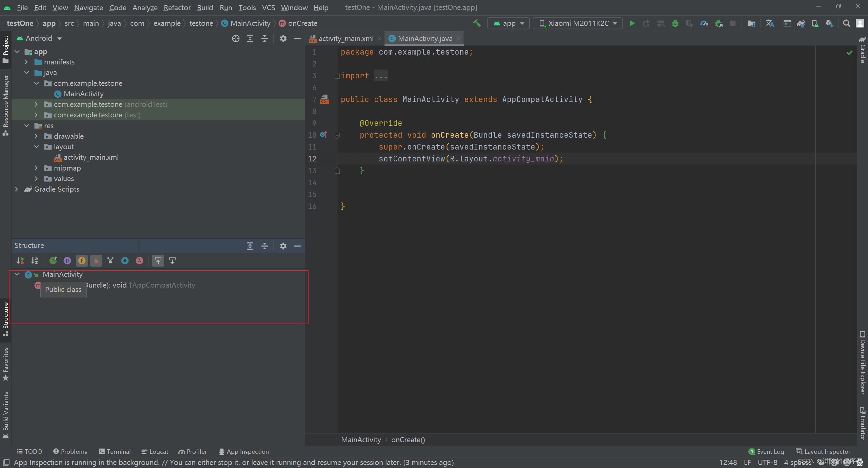Open the Profiler tool window

193,452
